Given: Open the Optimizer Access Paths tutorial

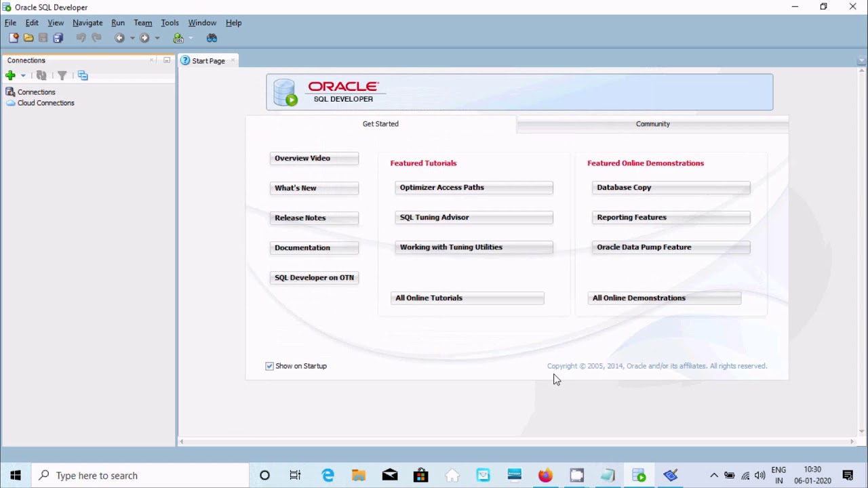Looking at the screenshot, I should (474, 187).
